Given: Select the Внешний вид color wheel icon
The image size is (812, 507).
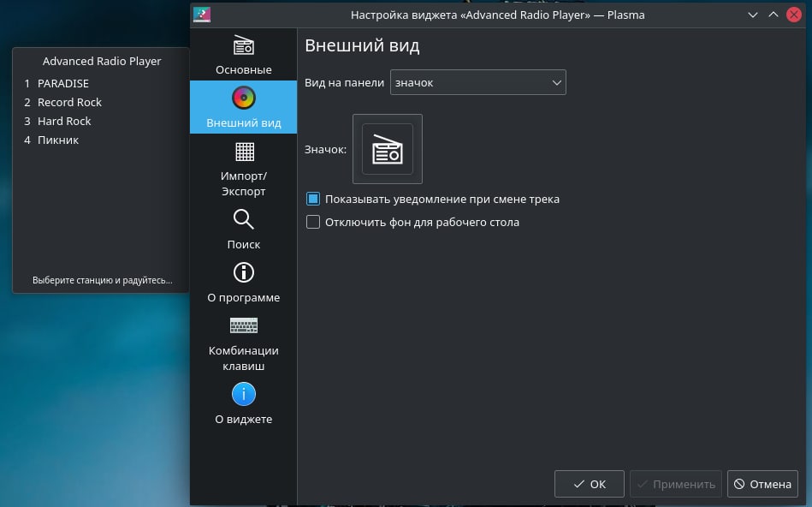Looking at the screenshot, I should pyautogui.click(x=243, y=98).
